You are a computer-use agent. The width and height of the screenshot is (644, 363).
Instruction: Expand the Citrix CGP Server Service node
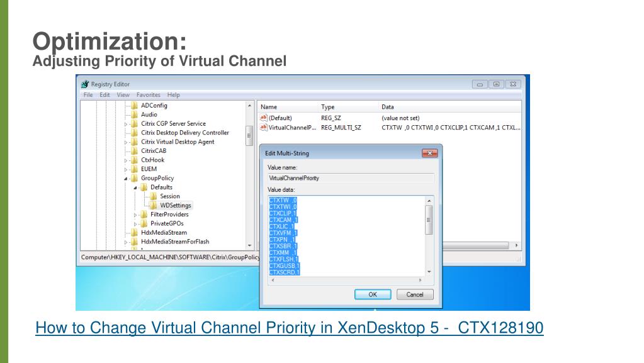(126, 124)
